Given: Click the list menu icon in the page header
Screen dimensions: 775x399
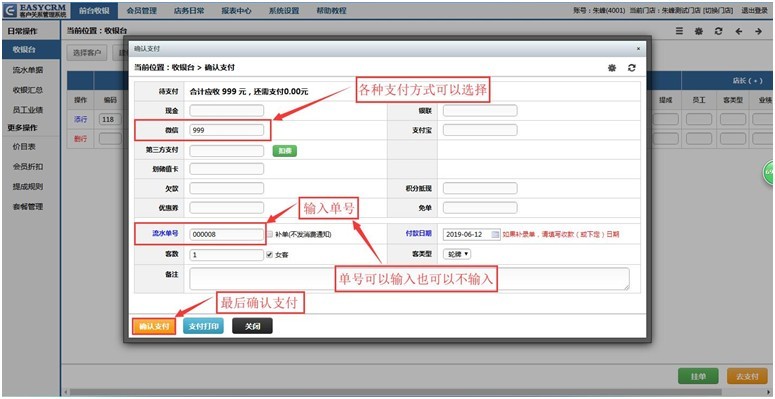Looking at the screenshot, I should coord(680,31).
